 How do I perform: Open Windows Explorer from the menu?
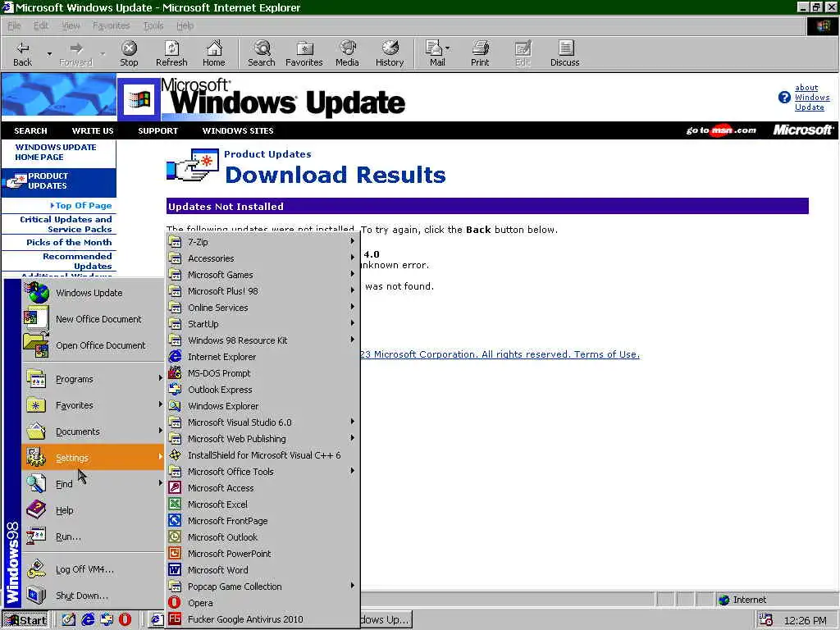coord(262,406)
